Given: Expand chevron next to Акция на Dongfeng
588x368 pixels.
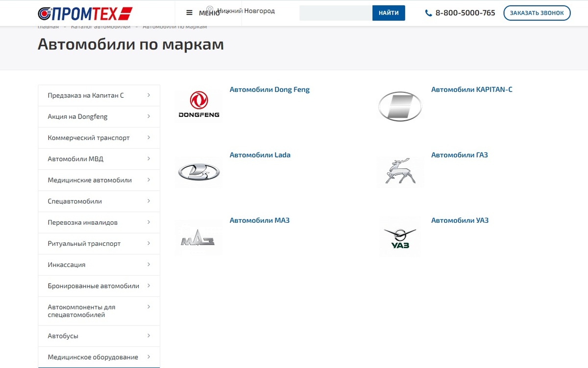Looking at the screenshot, I should 148,116.
